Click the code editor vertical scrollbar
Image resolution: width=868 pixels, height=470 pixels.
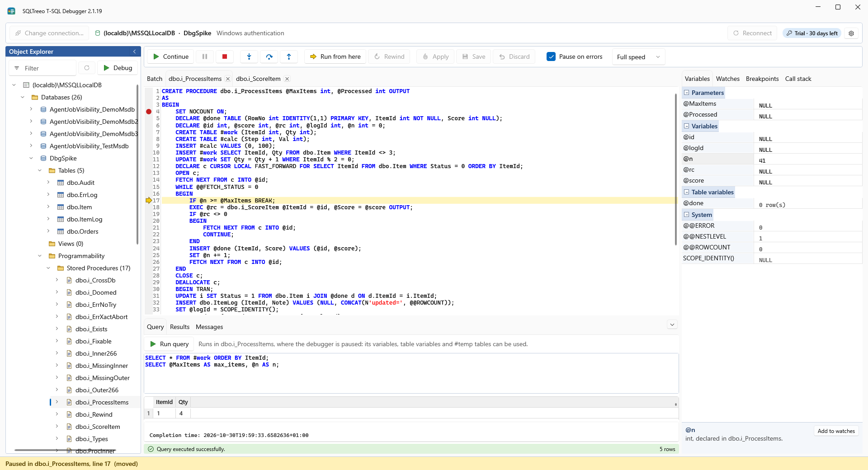tap(675, 169)
